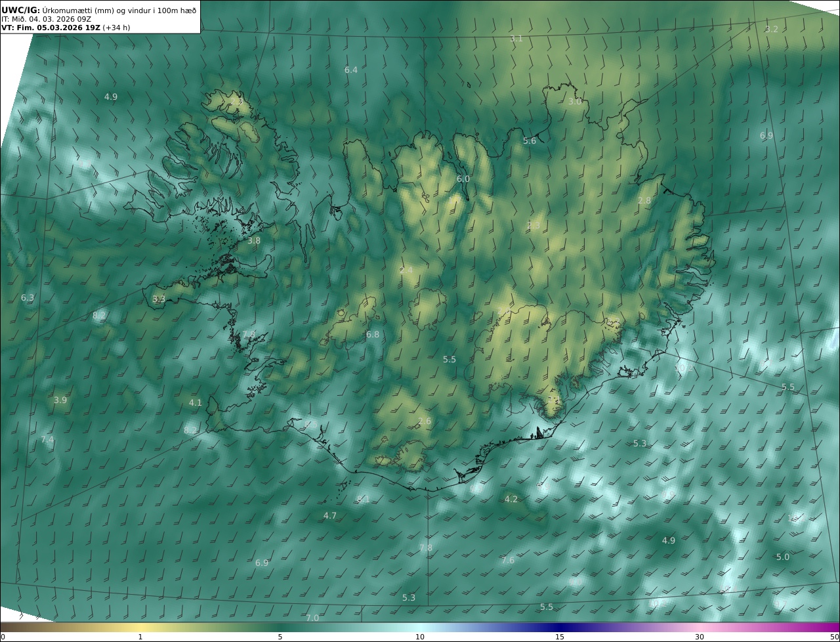Pick the pale yellow section of the color scale

pyautogui.click(x=141, y=627)
